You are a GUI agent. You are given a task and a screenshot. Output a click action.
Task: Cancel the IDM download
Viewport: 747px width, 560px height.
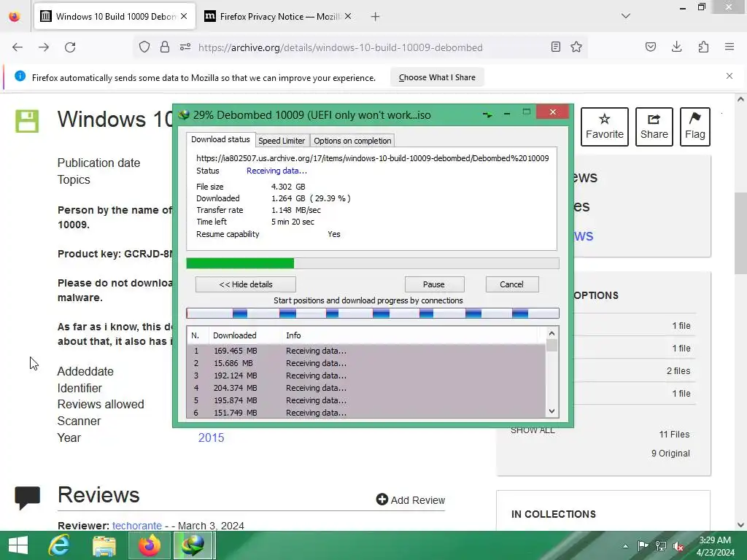511,284
